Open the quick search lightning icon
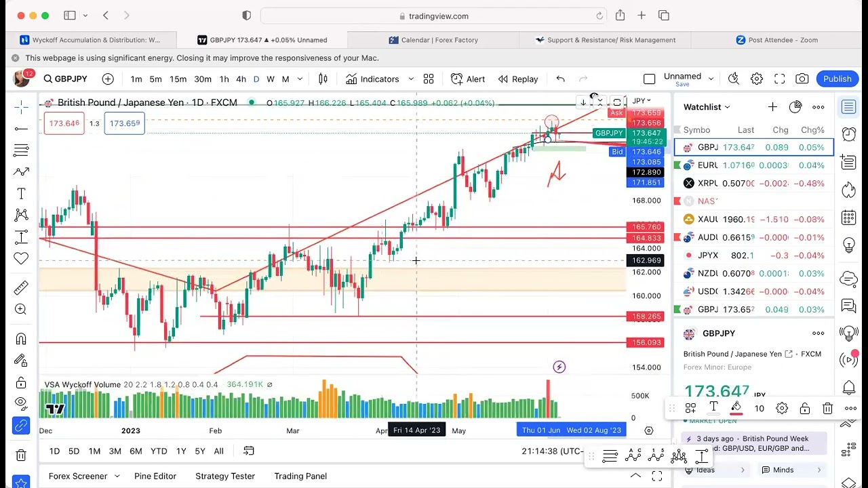Image resolution: width=868 pixels, height=488 pixels. click(733, 79)
